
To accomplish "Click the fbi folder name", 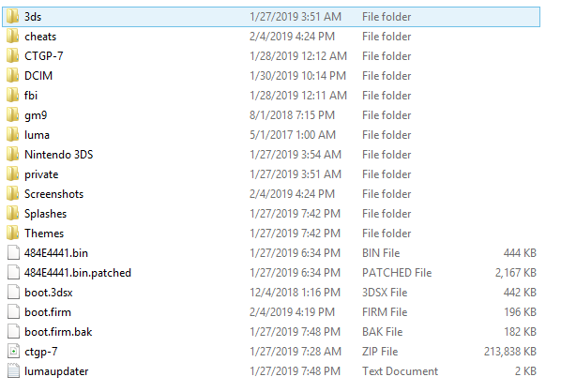I will point(31,95).
